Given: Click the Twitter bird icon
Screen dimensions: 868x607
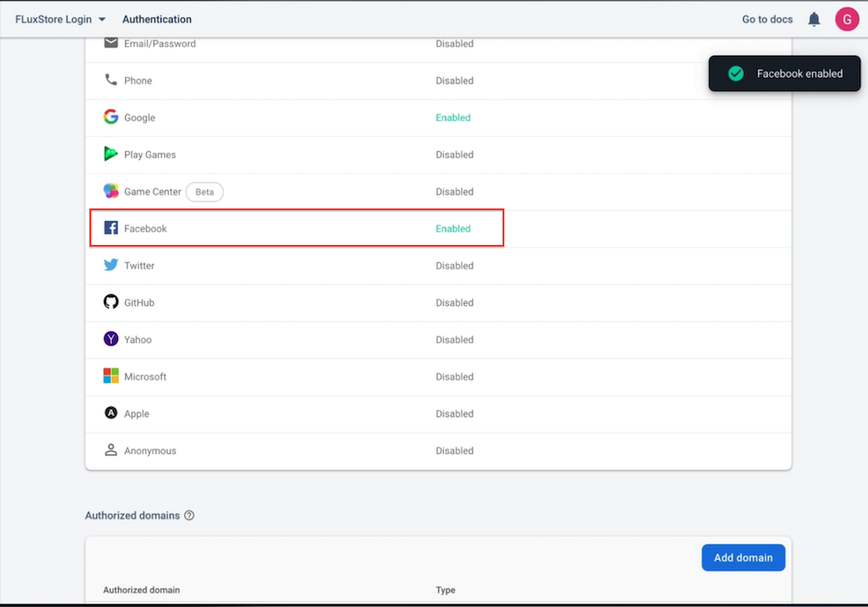Looking at the screenshot, I should click(111, 265).
